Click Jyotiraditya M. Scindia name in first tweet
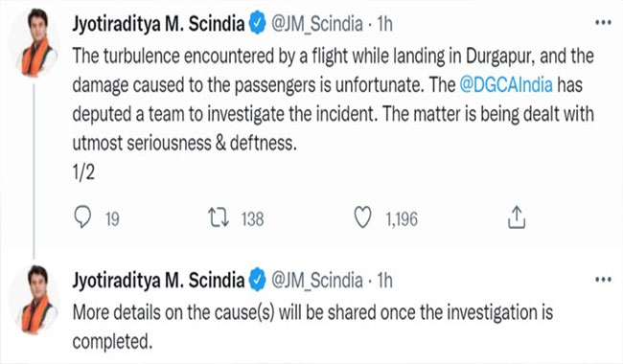This screenshot has width=623, height=364. pos(158,24)
